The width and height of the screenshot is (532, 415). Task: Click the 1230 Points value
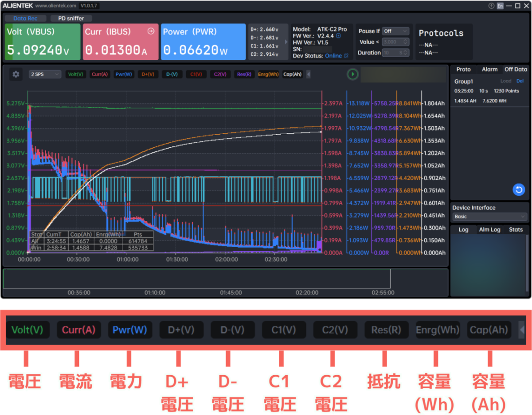pyautogui.click(x=506, y=91)
